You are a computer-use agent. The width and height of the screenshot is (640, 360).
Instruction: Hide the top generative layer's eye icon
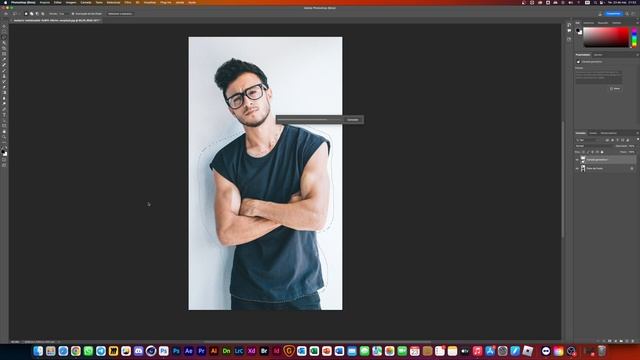(x=577, y=160)
